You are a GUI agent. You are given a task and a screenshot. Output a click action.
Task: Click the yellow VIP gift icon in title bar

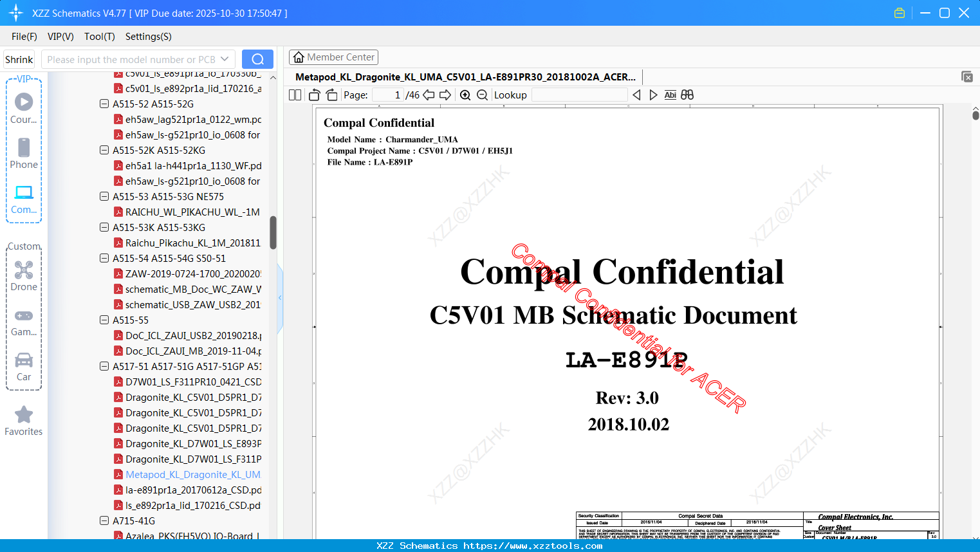point(900,13)
